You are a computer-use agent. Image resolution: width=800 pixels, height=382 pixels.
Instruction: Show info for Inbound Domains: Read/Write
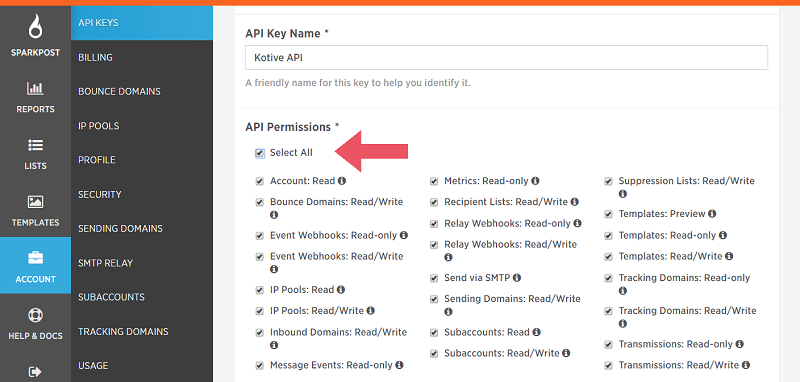(274, 345)
